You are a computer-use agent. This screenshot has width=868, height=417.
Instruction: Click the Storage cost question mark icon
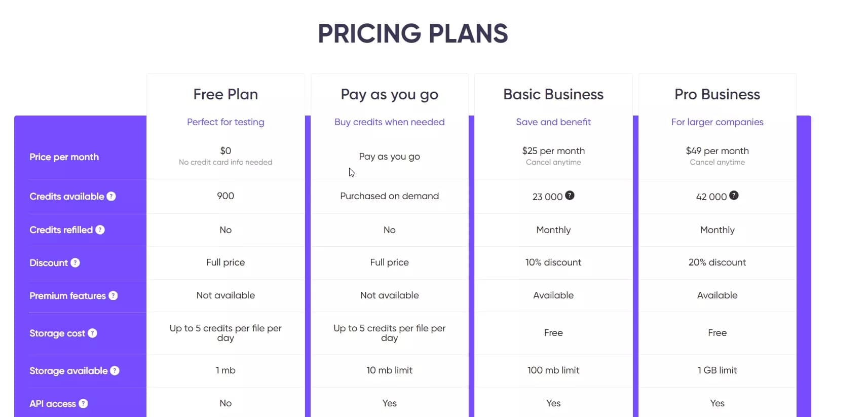coord(92,333)
